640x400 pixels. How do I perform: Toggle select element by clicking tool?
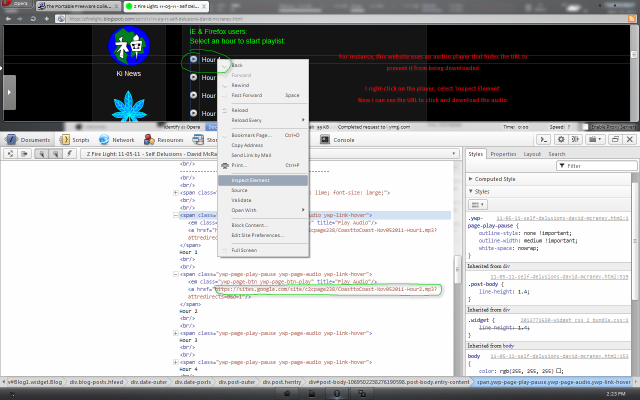42,154
